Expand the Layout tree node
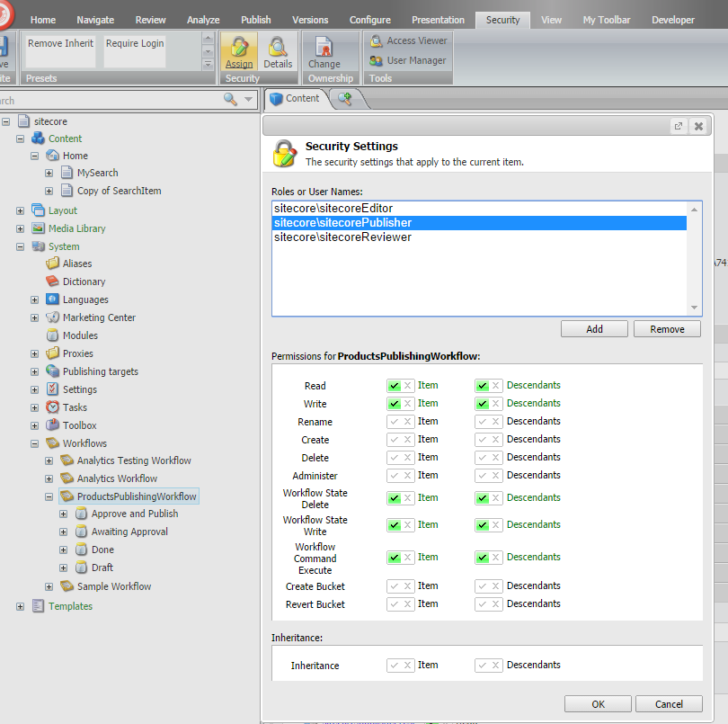Viewport: 728px width, 724px height. [x=20, y=210]
